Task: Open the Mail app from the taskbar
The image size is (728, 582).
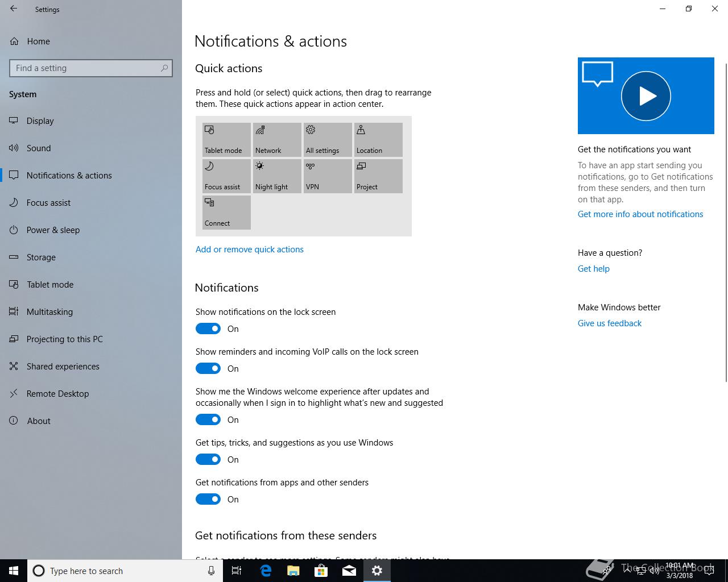Action: point(349,571)
